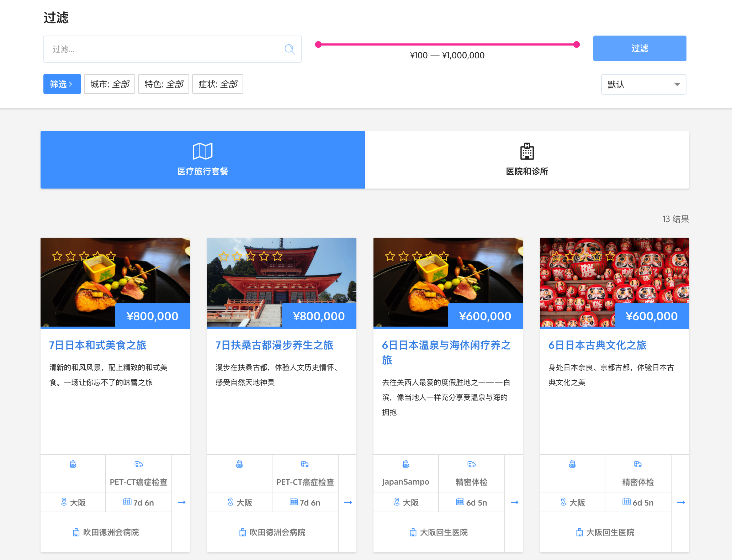Viewport: 732px width, 560px height.
Task: Click arrow icon on 6日日本古典文化之旅 card
Action: click(681, 502)
